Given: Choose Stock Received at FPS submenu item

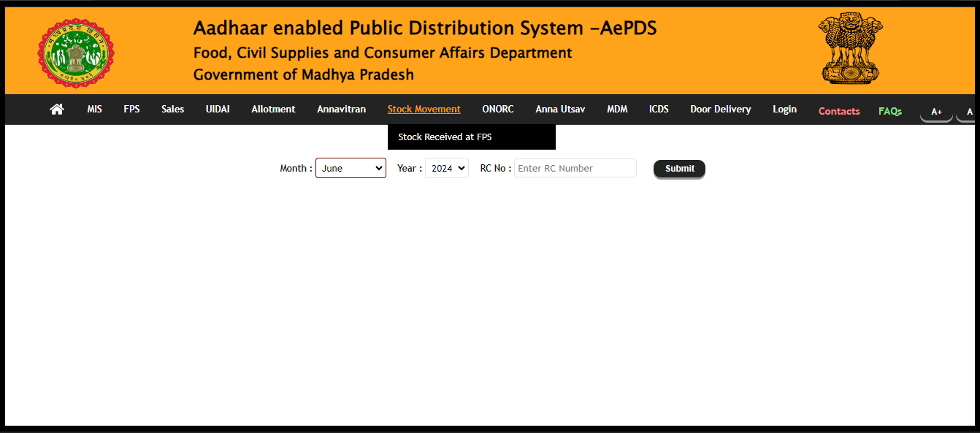Looking at the screenshot, I should pyautogui.click(x=472, y=137).
